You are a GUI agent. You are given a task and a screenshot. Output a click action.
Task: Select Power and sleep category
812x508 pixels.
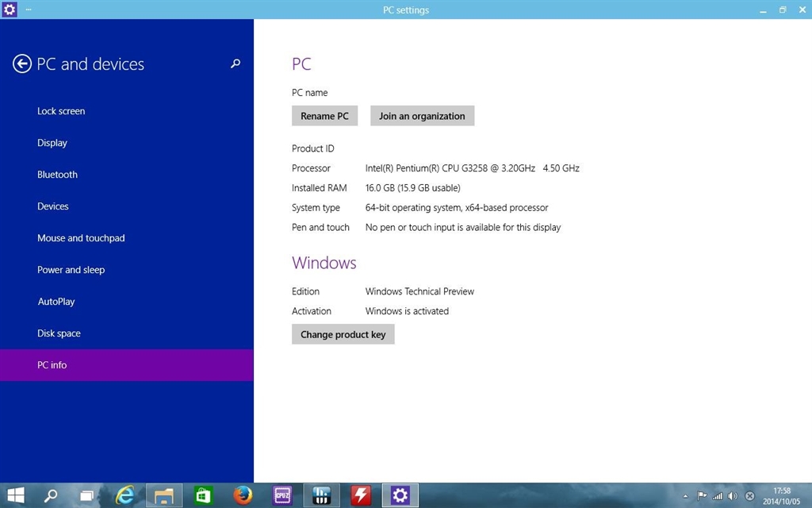click(x=71, y=270)
